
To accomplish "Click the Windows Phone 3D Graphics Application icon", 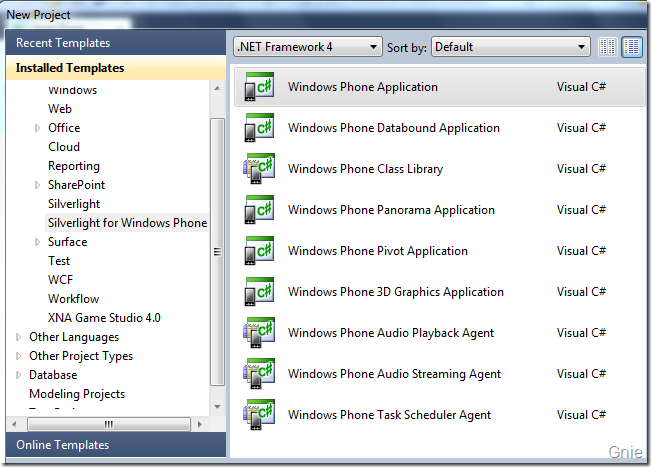I will pos(259,292).
